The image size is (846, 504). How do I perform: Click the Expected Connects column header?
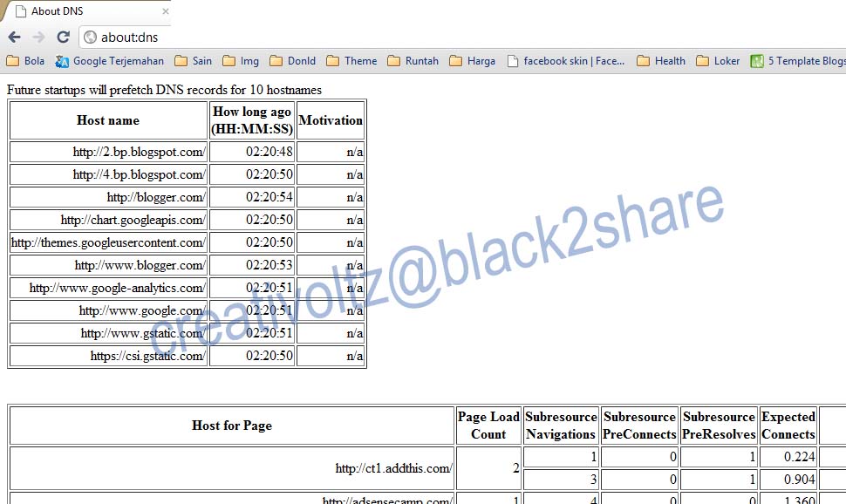[788, 426]
